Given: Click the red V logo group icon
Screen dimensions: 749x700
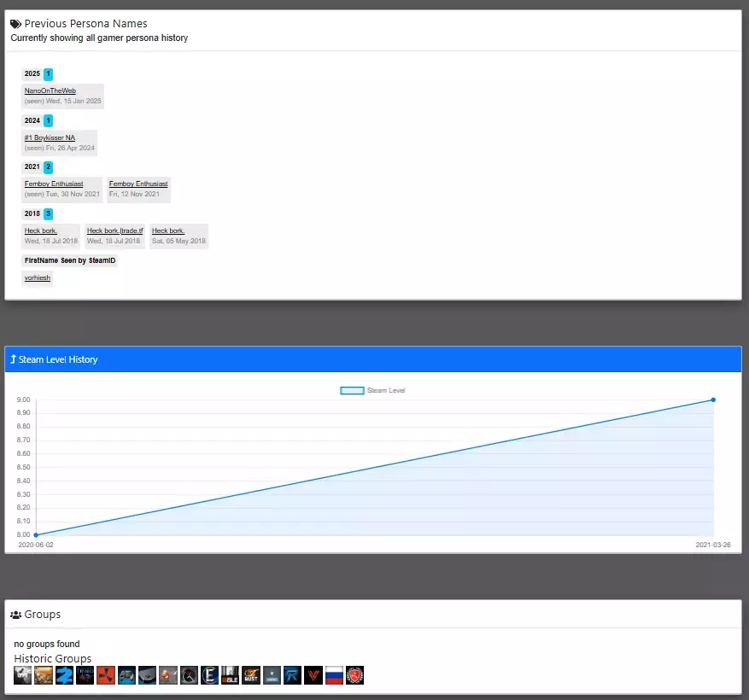Looking at the screenshot, I should [313, 675].
